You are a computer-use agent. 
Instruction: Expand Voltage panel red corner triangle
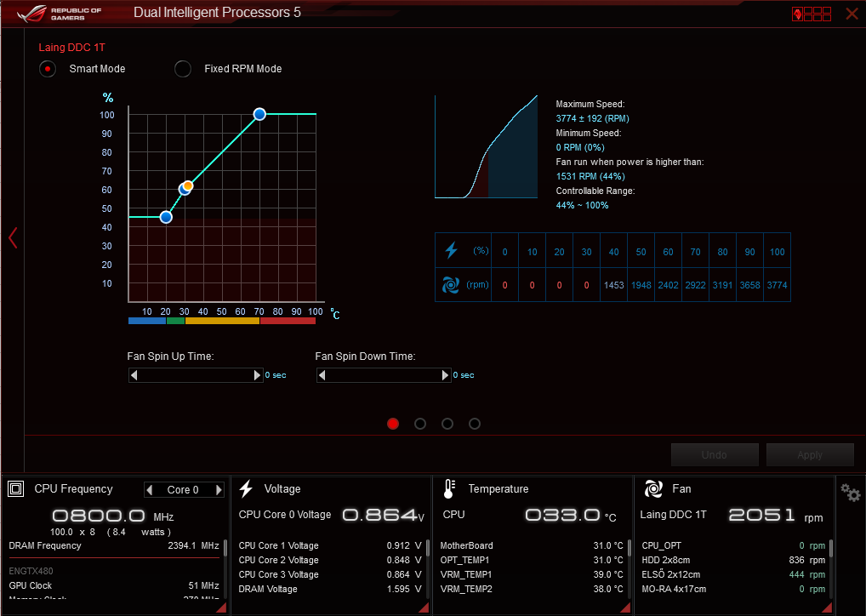[x=424, y=607]
